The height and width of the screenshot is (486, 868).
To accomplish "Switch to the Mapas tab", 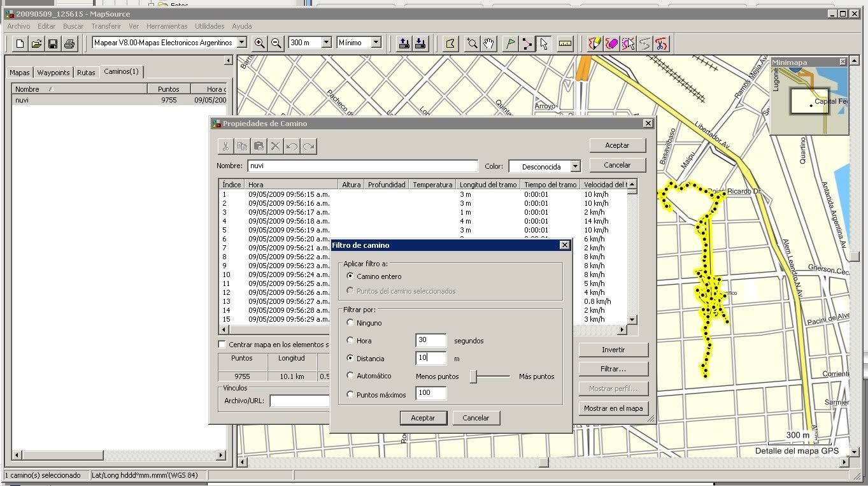I will point(20,73).
